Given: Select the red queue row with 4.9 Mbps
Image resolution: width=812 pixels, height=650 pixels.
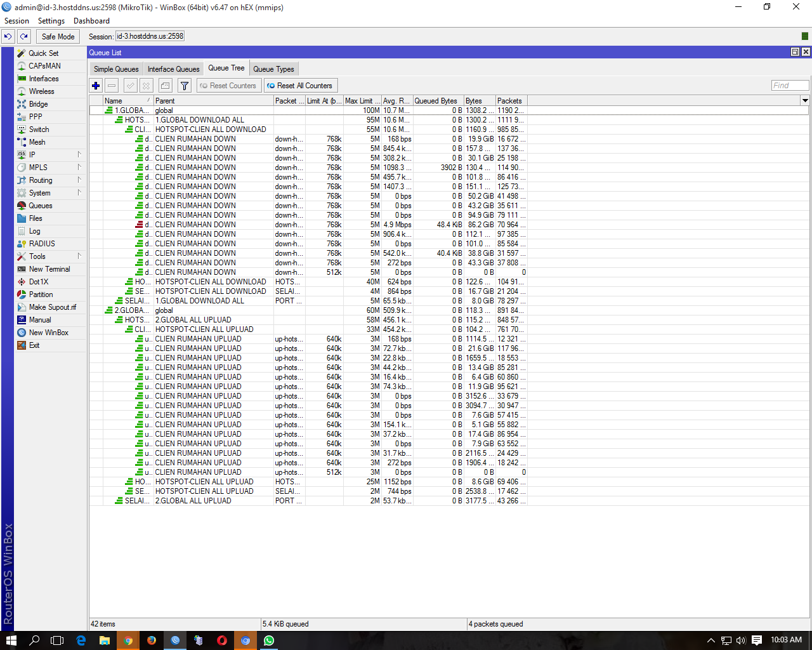Looking at the screenshot, I should click(449, 225).
